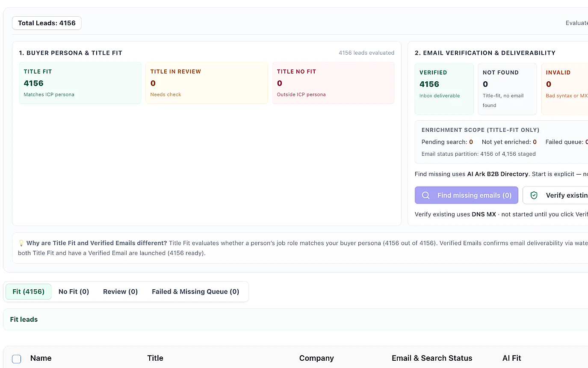
Task: Click the AI Fit column header
Action: (512, 358)
